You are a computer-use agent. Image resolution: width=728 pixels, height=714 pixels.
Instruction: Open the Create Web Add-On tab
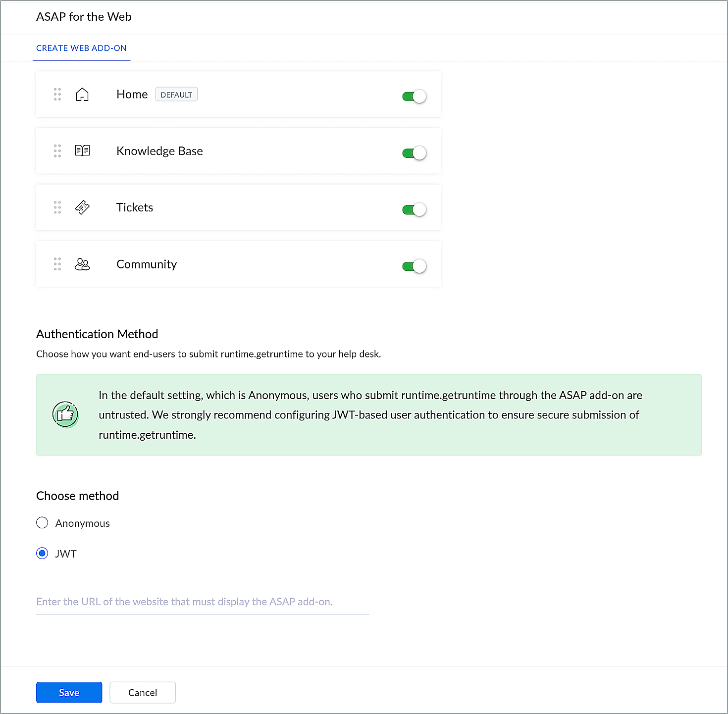(81, 48)
